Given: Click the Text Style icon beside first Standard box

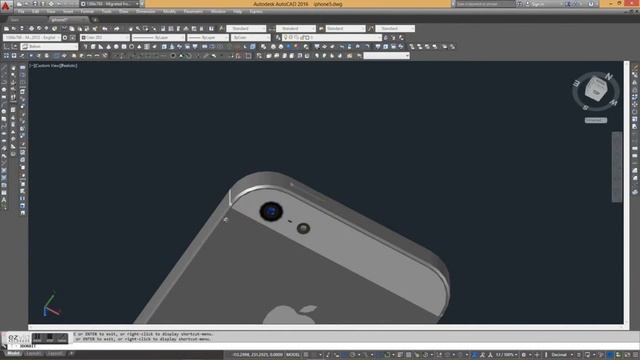Looking at the screenshot, I should click(x=222, y=29).
